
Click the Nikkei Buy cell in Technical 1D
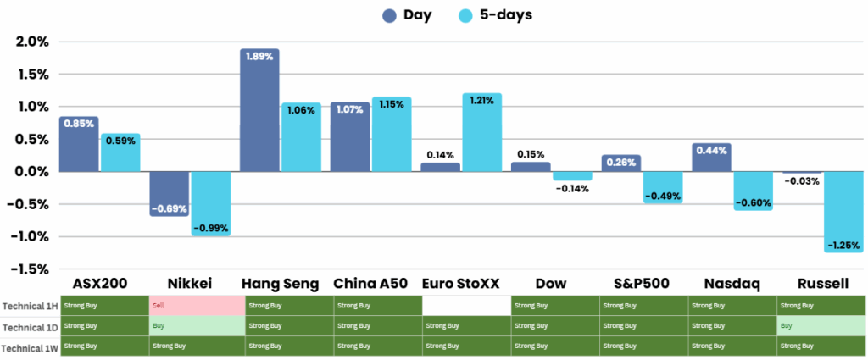[x=196, y=325]
